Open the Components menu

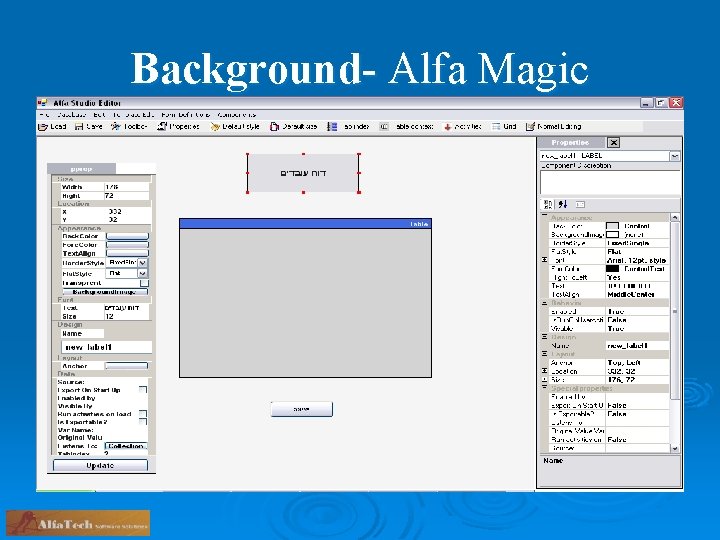[x=236, y=115]
